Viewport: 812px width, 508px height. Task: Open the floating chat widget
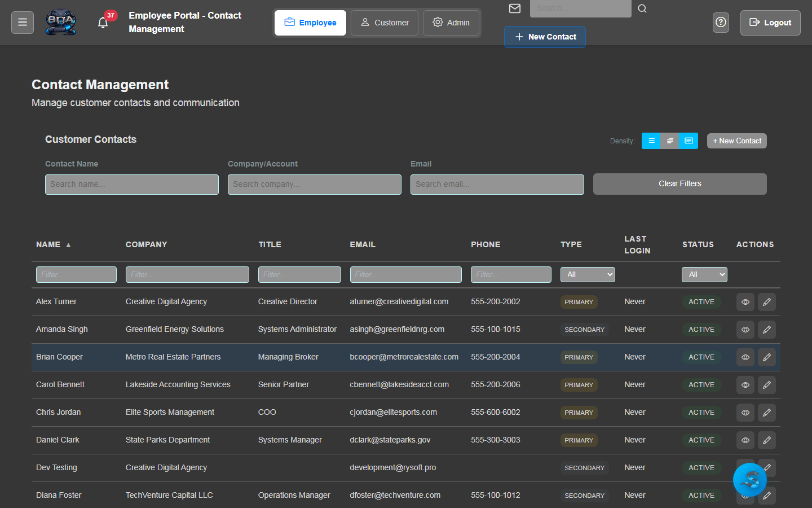click(749, 479)
